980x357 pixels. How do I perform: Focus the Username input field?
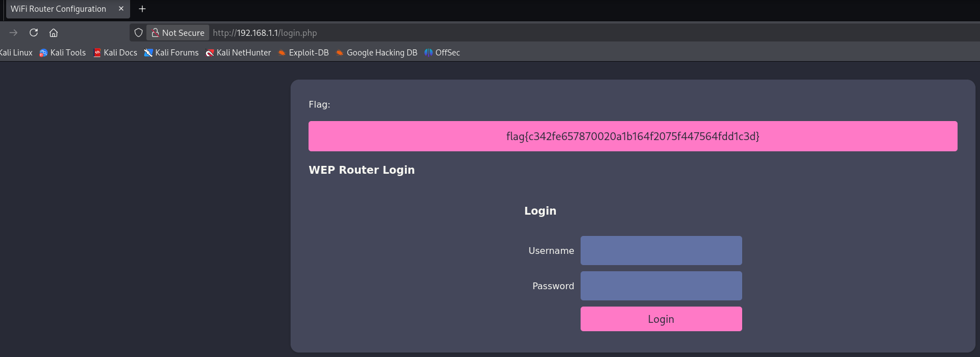661,251
